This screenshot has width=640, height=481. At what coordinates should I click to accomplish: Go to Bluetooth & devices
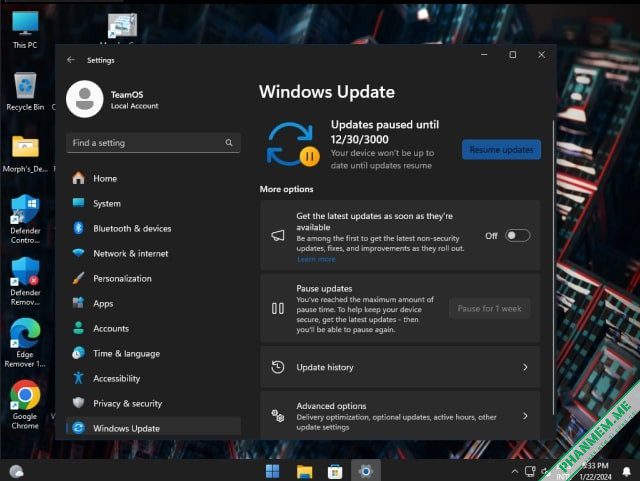tap(153, 228)
